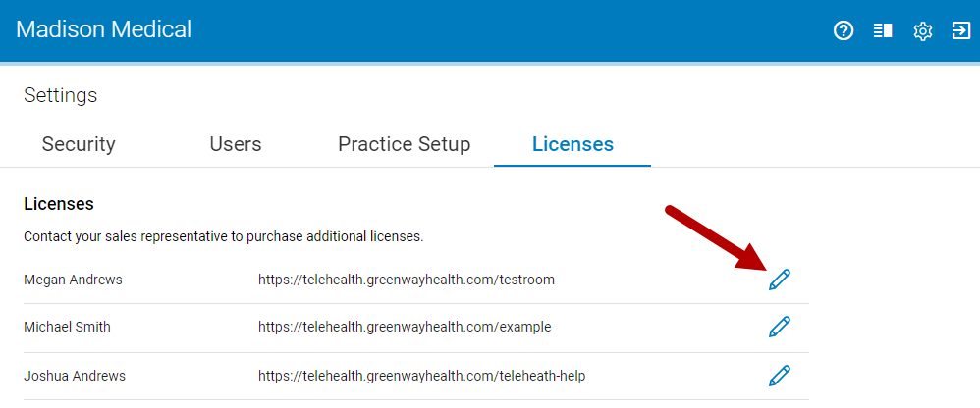Image resolution: width=980 pixels, height=408 pixels.
Task: Switch to the Security tab
Action: (79, 144)
